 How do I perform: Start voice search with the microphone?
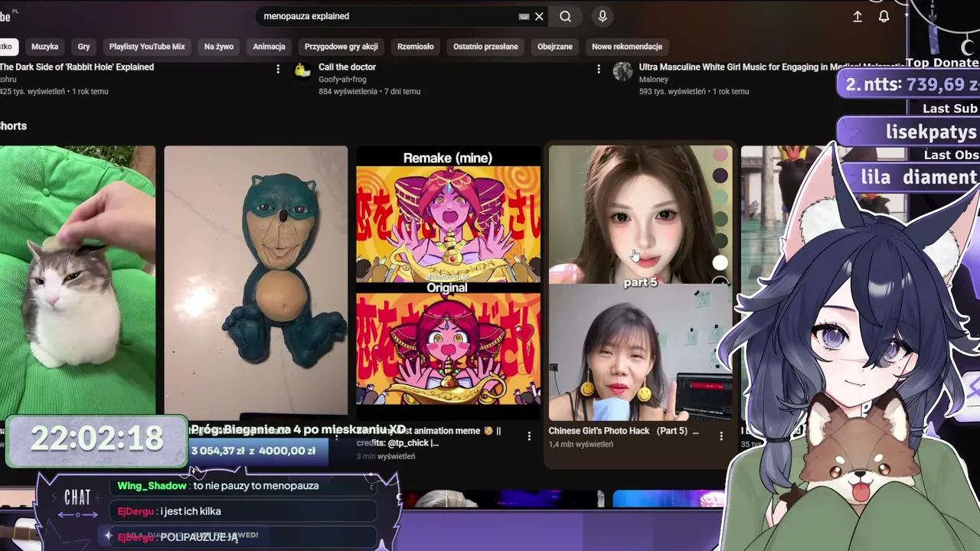(x=603, y=16)
